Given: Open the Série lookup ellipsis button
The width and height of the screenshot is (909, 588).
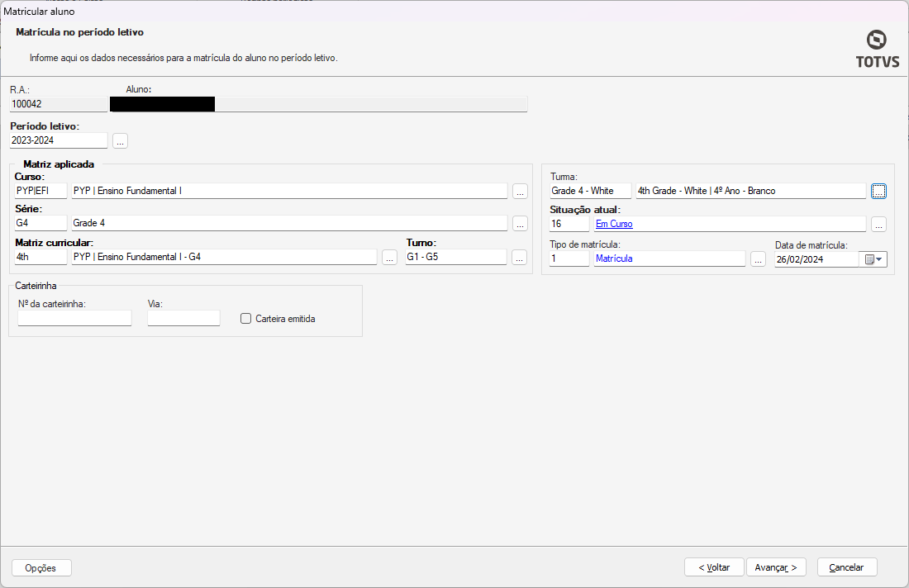Looking at the screenshot, I should (x=520, y=224).
